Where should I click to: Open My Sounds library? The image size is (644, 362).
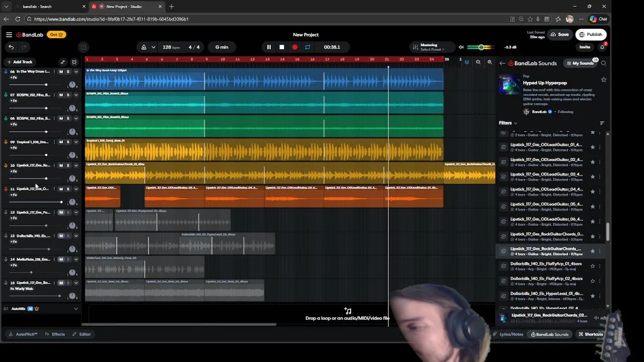580,63
